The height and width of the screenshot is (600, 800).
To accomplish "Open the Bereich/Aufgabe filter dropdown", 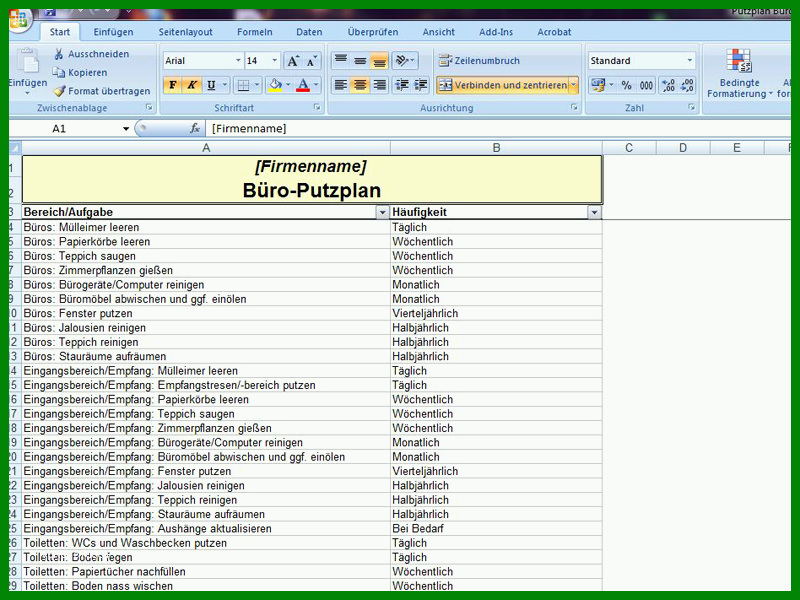I will click(382, 212).
